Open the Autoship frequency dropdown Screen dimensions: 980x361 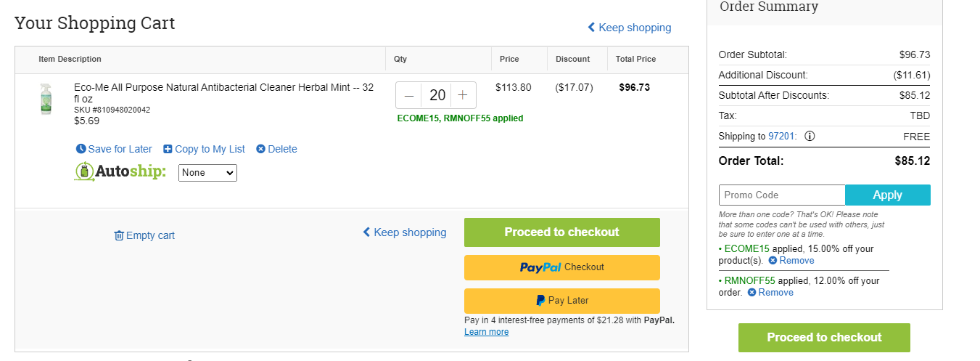click(x=207, y=173)
